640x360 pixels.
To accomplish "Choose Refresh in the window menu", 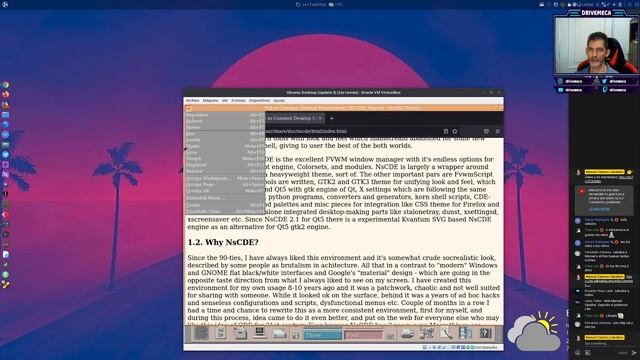I will point(225,121).
